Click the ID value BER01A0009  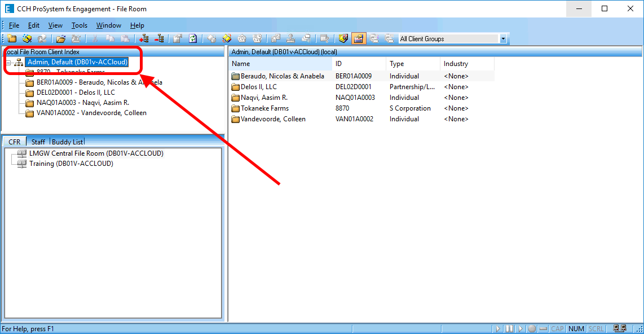point(354,76)
